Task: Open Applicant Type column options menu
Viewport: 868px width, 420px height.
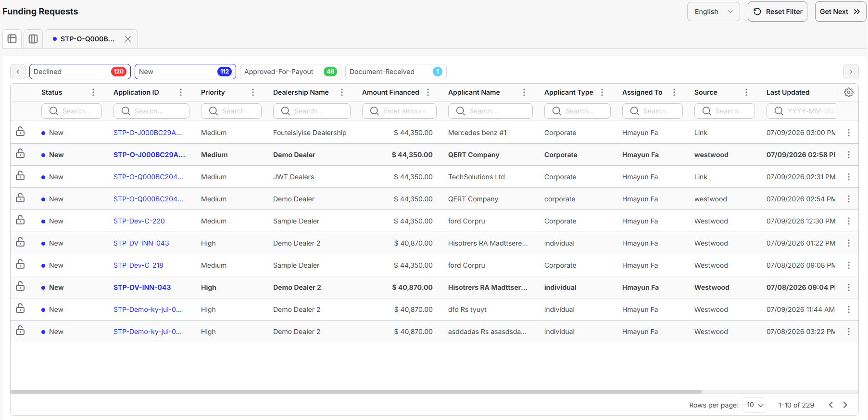Action: click(602, 92)
